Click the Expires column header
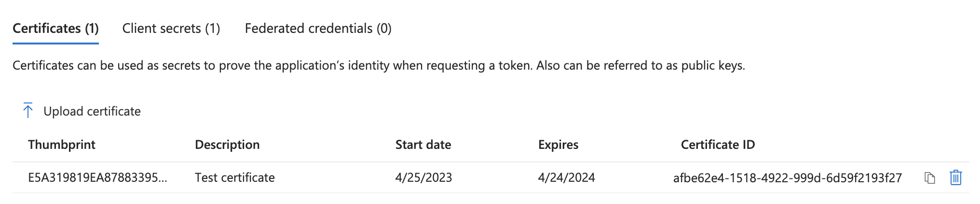The height and width of the screenshot is (204, 980). click(558, 145)
